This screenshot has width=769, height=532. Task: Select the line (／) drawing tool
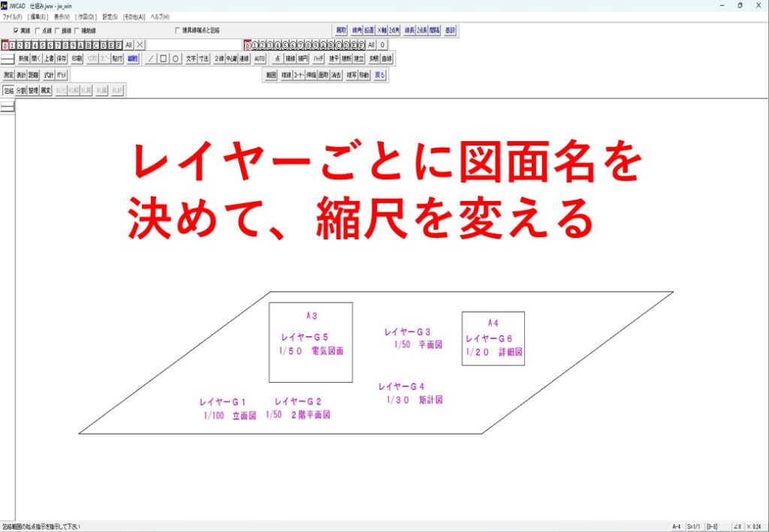pyautogui.click(x=152, y=58)
